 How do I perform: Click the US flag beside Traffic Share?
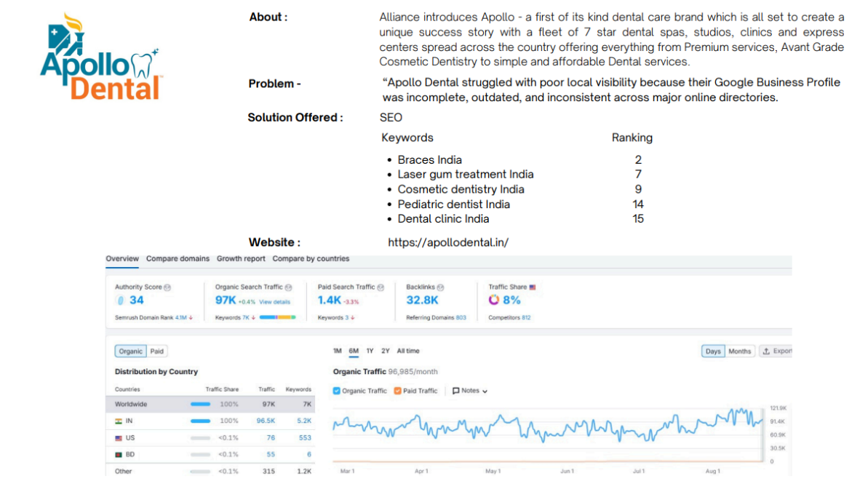point(533,287)
